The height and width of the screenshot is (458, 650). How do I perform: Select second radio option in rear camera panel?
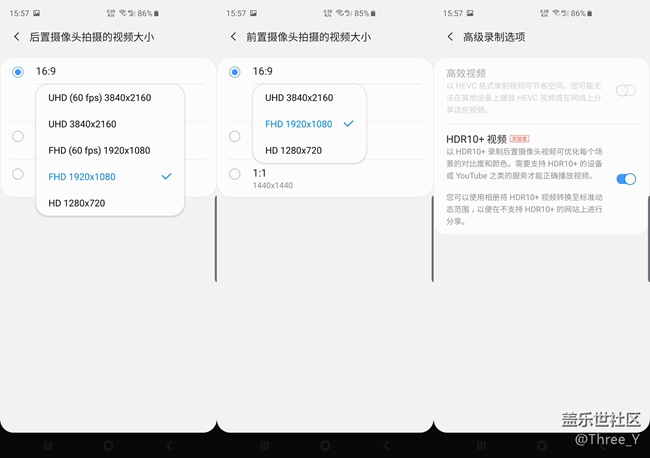[18, 136]
